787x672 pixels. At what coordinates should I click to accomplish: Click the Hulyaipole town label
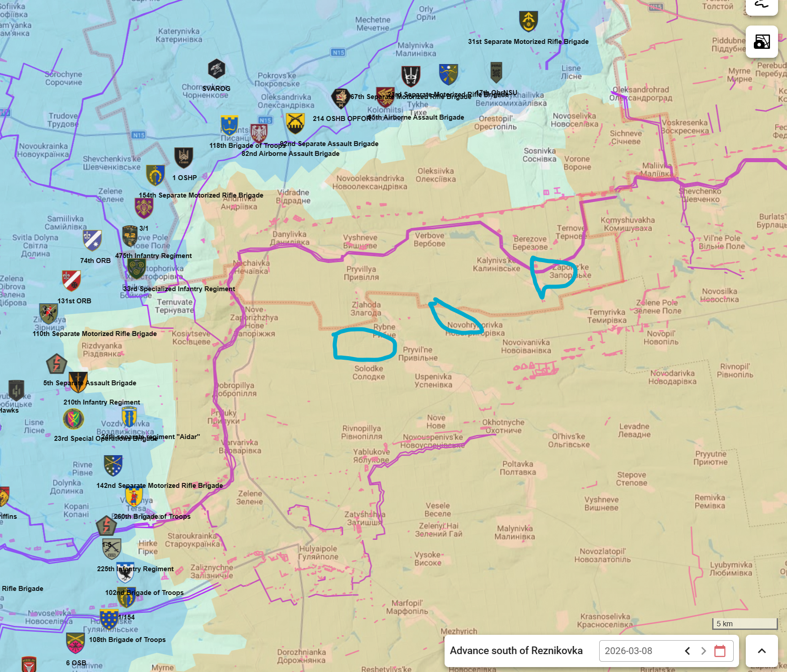[x=318, y=552]
